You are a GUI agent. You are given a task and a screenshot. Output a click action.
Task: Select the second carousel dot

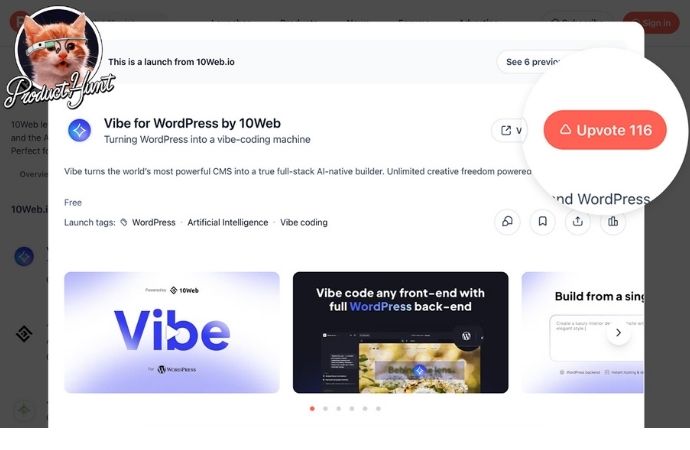point(325,409)
